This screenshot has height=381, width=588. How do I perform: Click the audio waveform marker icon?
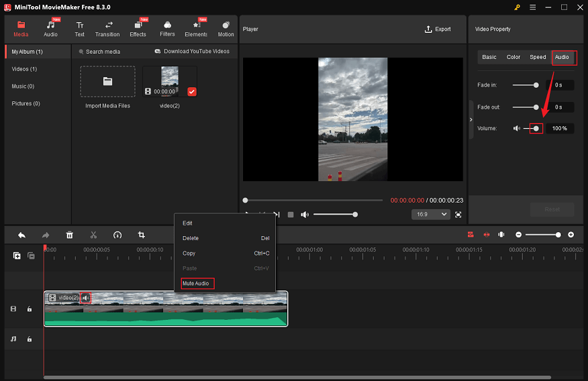click(x=501, y=235)
